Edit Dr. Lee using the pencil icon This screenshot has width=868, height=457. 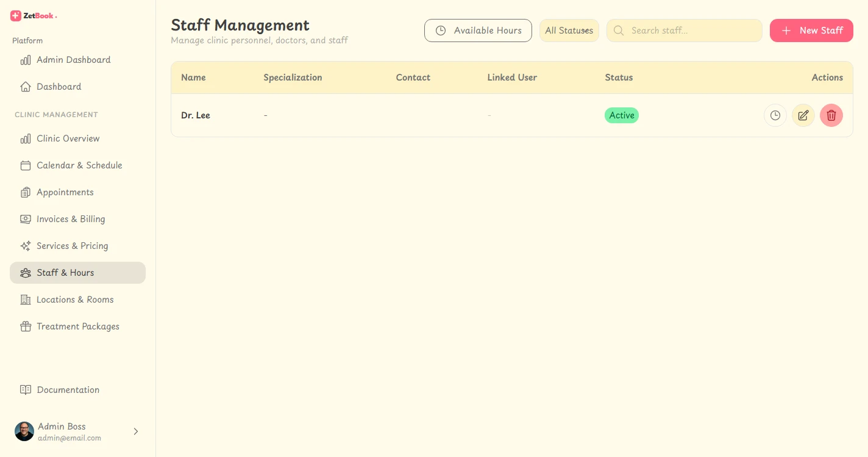point(803,115)
